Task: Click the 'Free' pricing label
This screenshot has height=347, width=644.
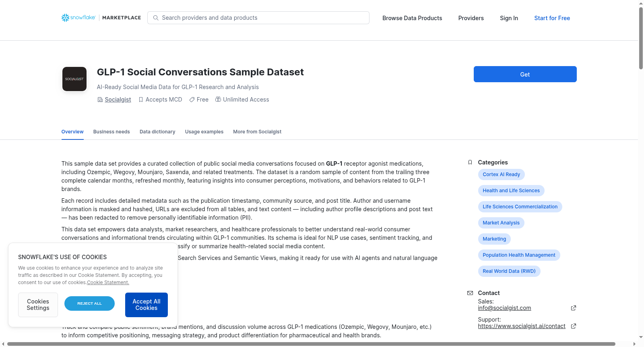Action: point(202,100)
